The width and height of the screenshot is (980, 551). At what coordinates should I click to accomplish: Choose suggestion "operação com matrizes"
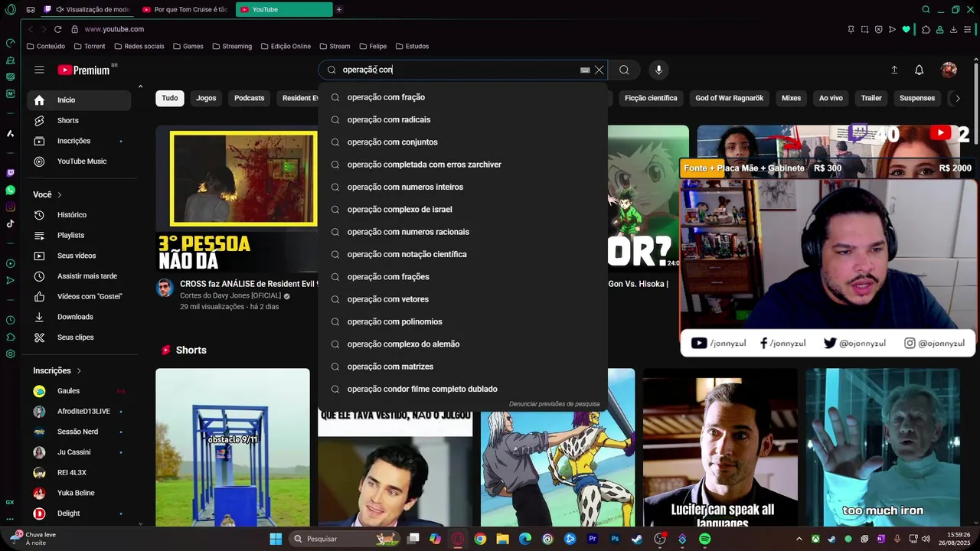pyautogui.click(x=462, y=367)
